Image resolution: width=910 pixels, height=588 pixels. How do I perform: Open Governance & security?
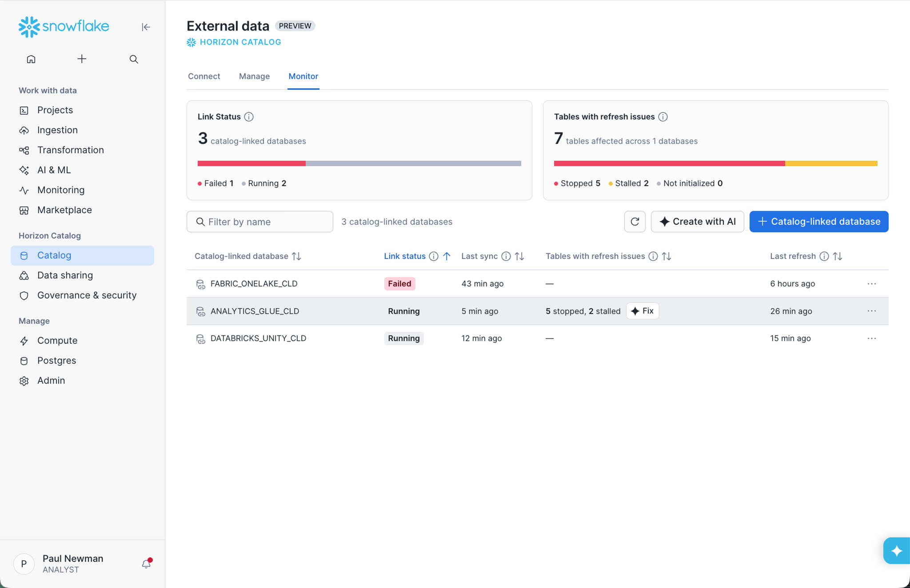click(x=82, y=295)
